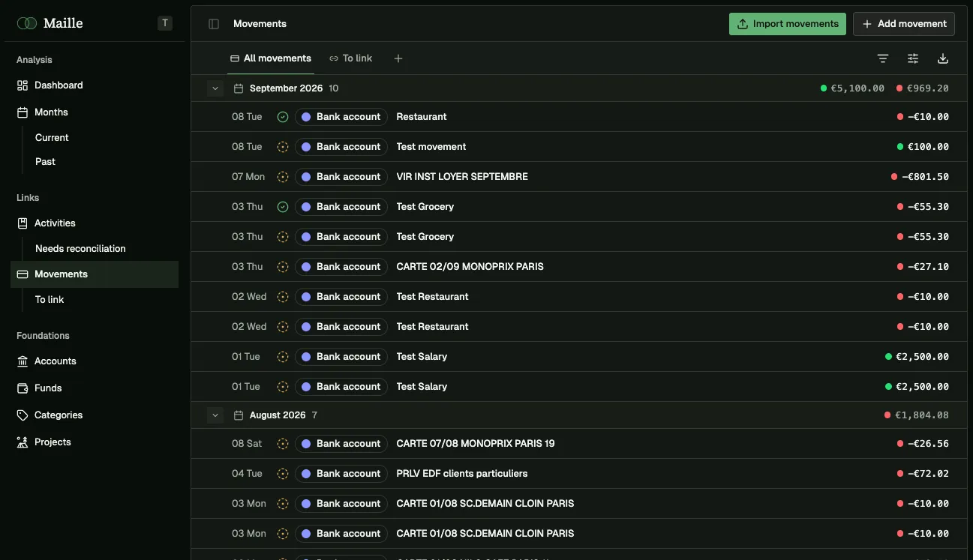
Task: Open Bank account chip on Restaurant row
Action: [x=341, y=117]
